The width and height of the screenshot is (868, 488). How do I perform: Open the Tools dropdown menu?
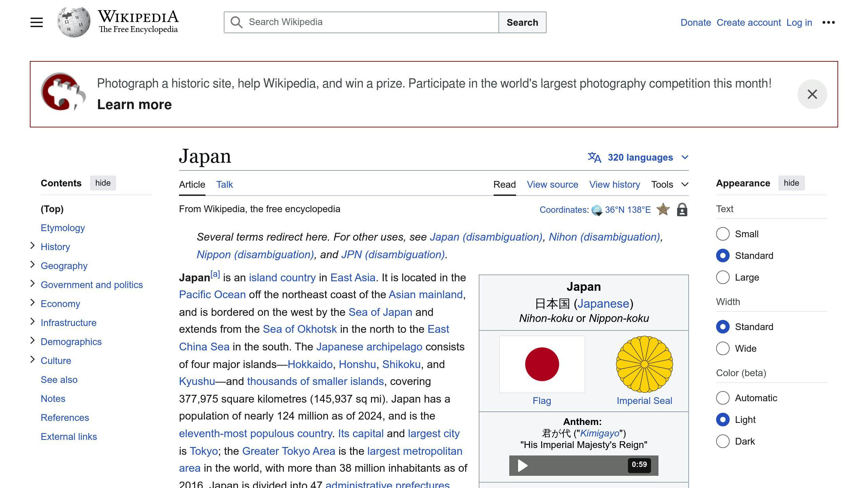tap(670, 184)
